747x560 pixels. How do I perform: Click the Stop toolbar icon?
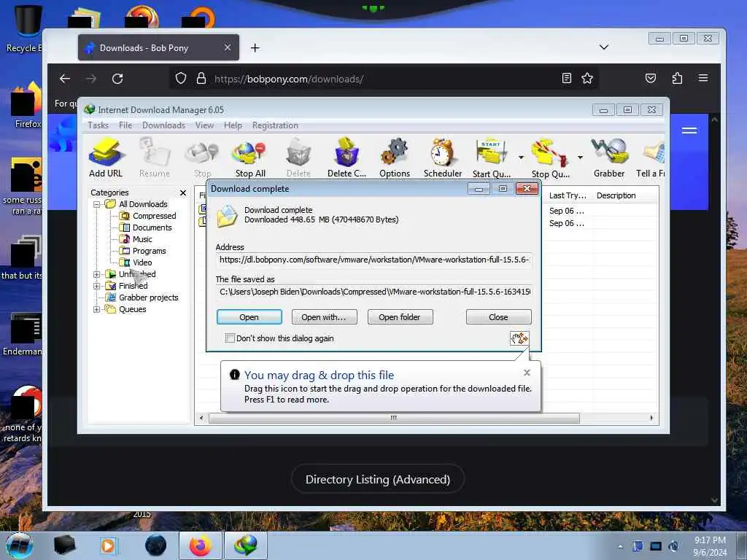click(203, 157)
